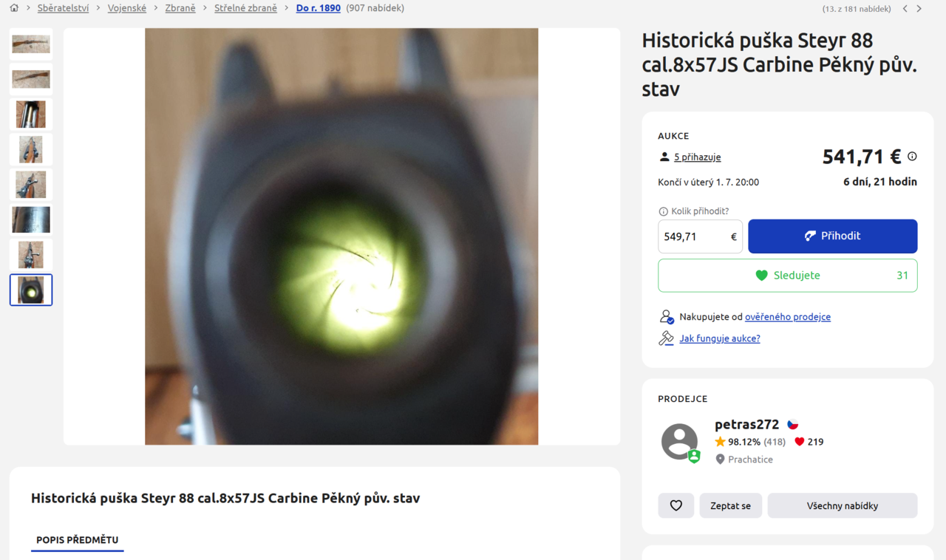Open the main barrel bore photo
This screenshot has width=946, height=560.
341,236
